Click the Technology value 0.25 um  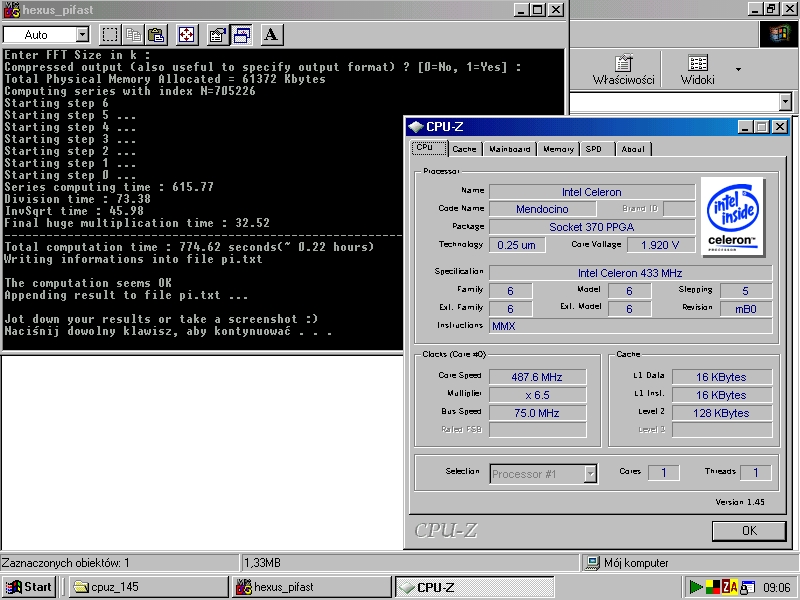coord(517,245)
